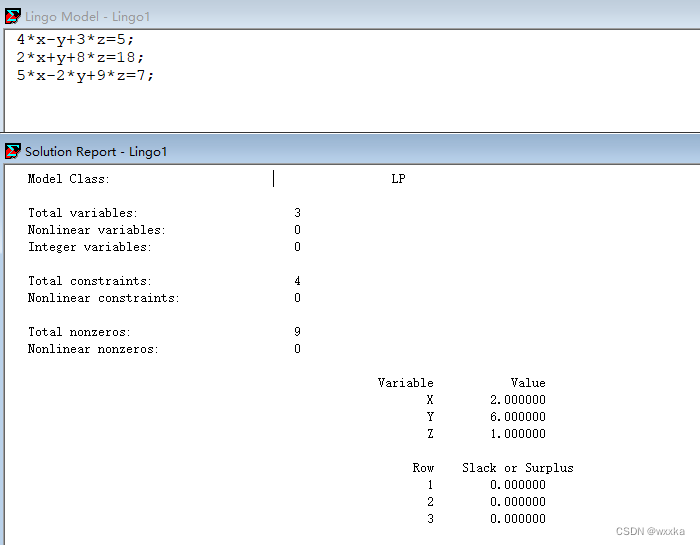
Task: Click row number 2 in slack table
Action: 430,502
